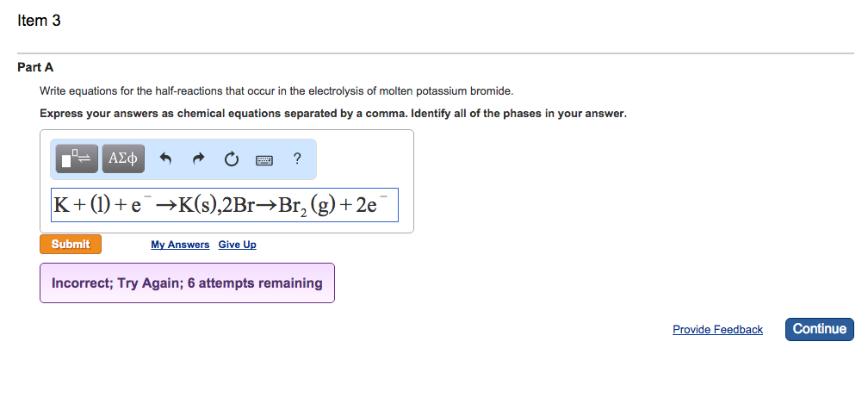Open the question mark help
The width and height of the screenshot is (868, 410).
pyautogui.click(x=297, y=158)
